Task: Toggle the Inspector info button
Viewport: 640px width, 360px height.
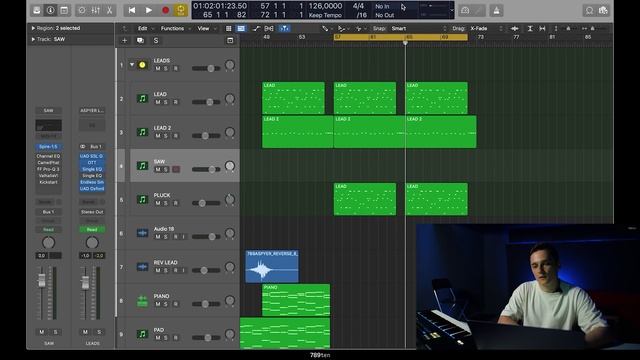Action: 51,10
